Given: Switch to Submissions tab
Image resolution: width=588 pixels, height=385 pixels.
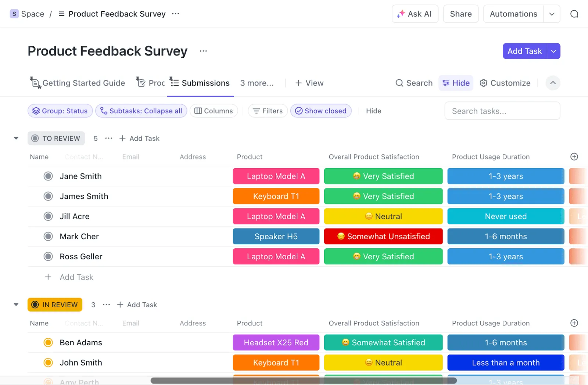Looking at the screenshot, I should click(x=200, y=83).
